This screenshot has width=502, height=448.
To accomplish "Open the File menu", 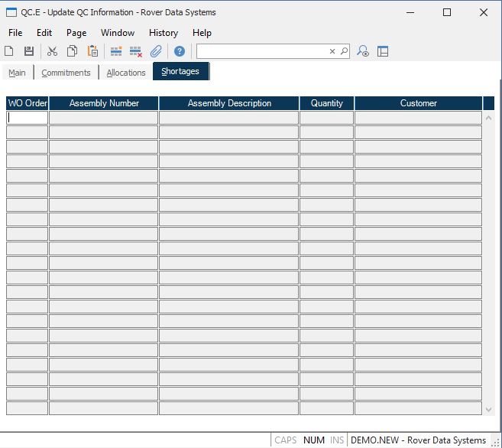I will pos(15,33).
